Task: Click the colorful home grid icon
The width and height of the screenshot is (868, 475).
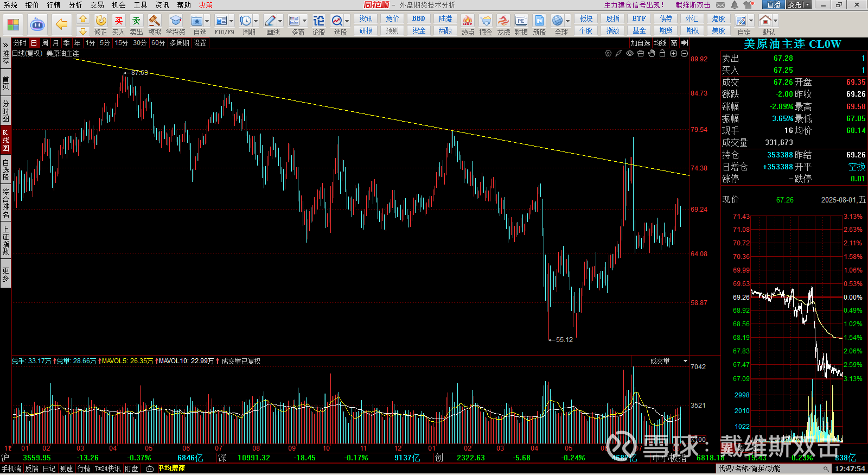Action: (13, 24)
